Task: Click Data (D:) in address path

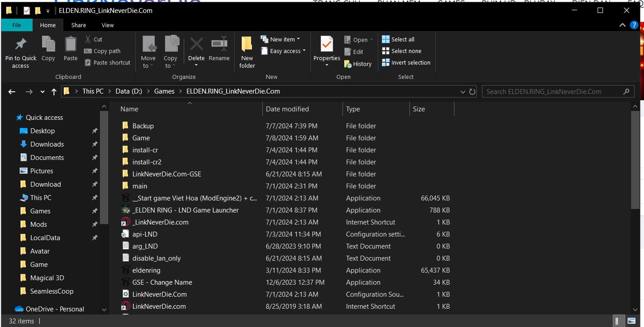Action: pos(129,91)
